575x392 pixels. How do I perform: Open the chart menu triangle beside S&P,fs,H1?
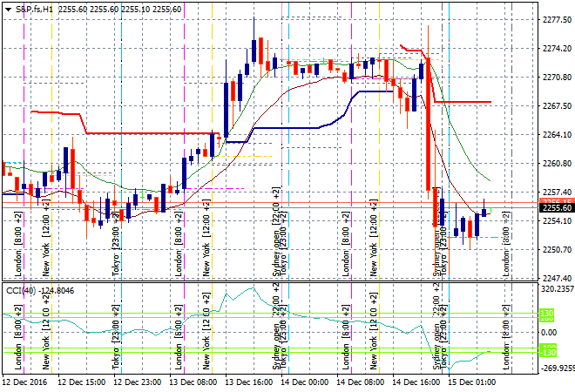[x=8, y=9]
